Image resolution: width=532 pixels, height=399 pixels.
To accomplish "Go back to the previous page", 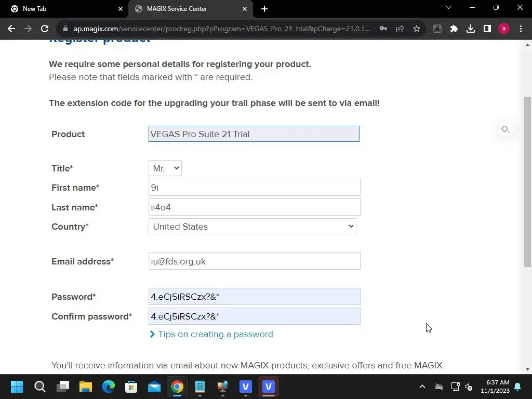I will click(x=11, y=29).
